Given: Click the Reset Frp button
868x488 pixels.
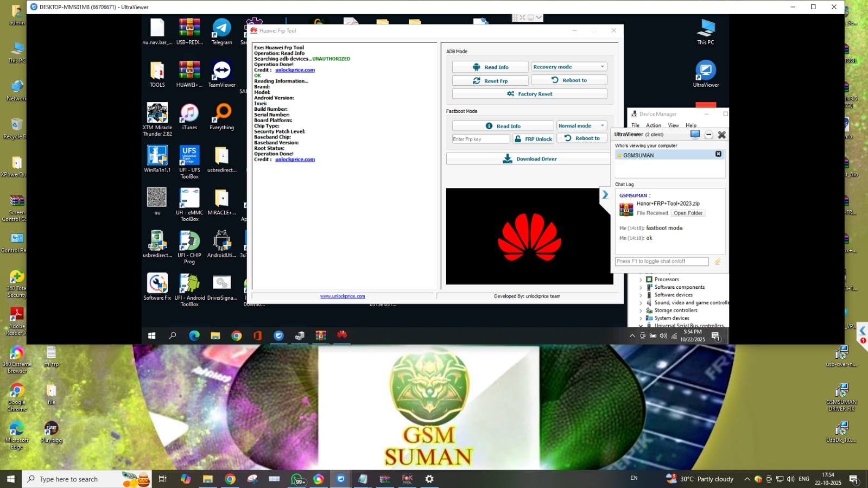Looking at the screenshot, I should point(490,81).
